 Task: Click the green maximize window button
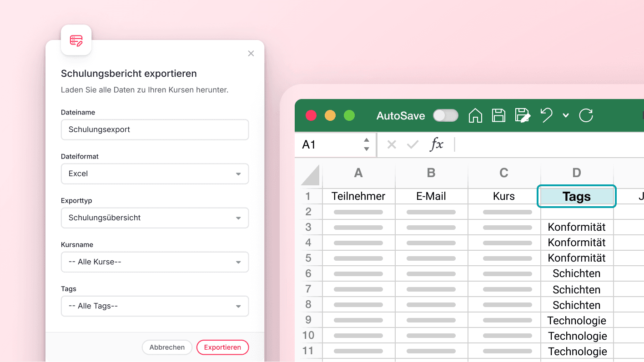pos(349,115)
